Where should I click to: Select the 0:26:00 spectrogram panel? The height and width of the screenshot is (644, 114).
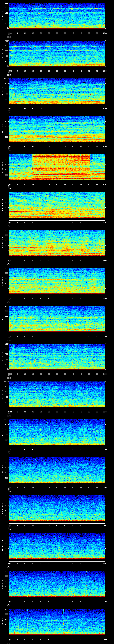point(57,470)
